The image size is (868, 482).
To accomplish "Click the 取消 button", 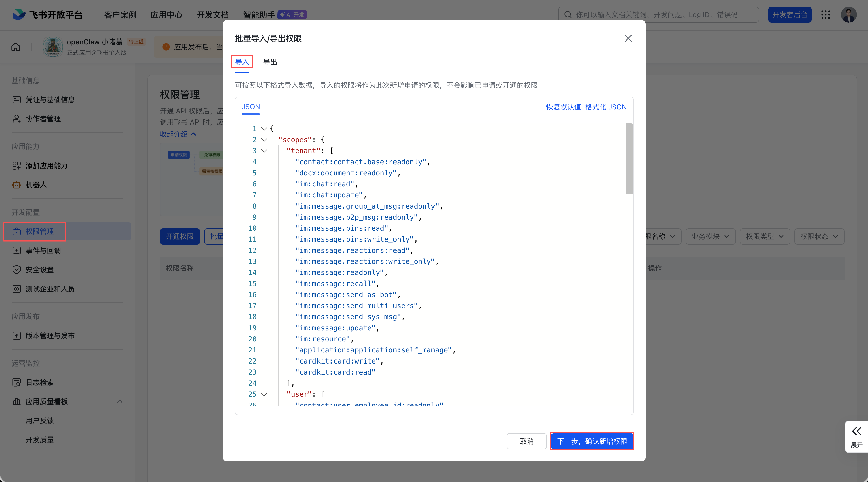I will coord(526,441).
